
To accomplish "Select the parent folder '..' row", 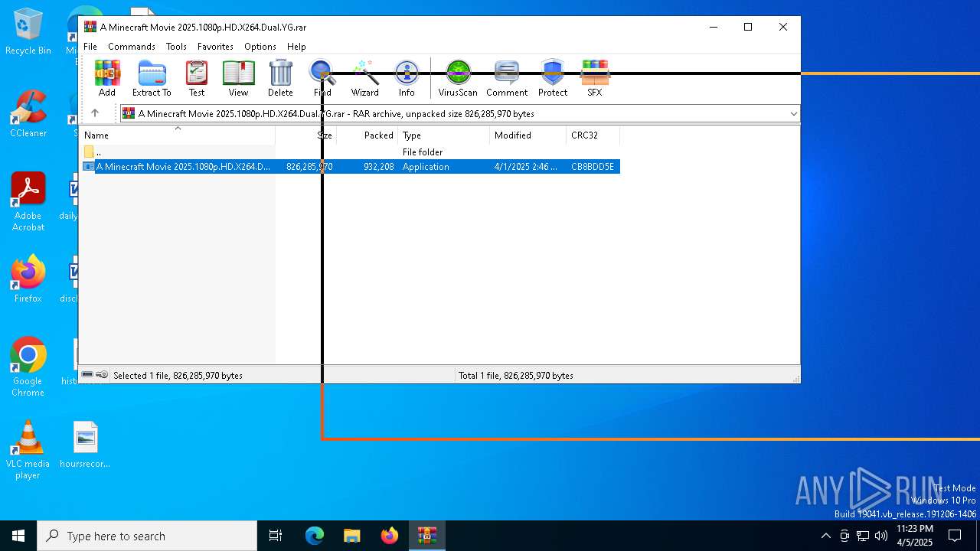I will [350, 152].
